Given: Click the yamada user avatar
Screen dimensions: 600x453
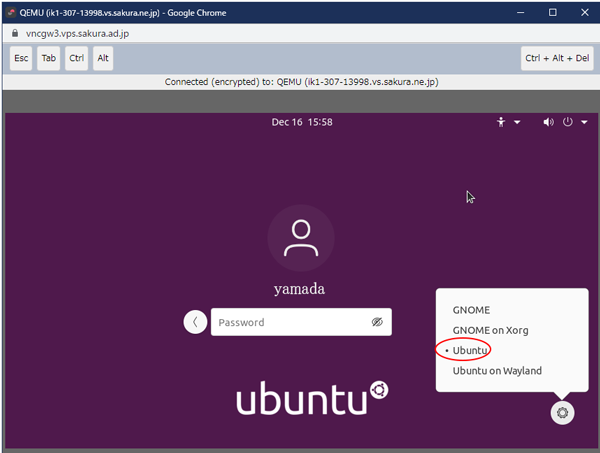Looking at the screenshot, I should pos(301,238).
